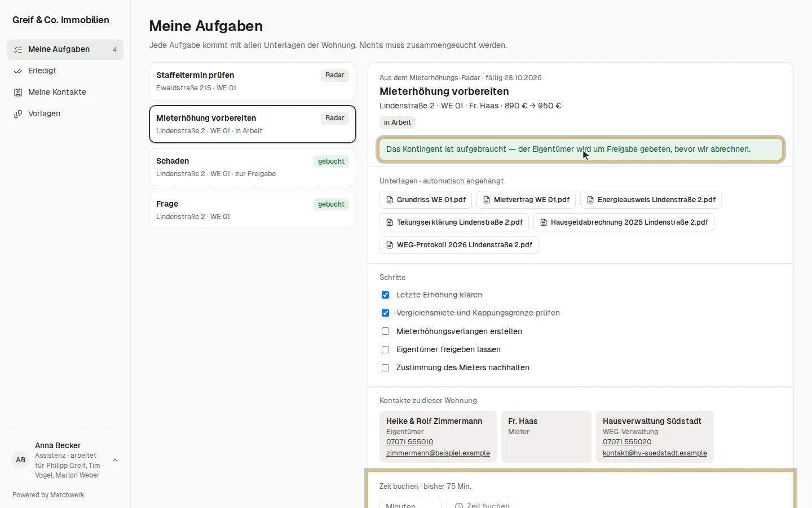This screenshot has width=812, height=508.
Task: Click the task count 4 beside Meine Aufgaben
Action: coord(115,50)
